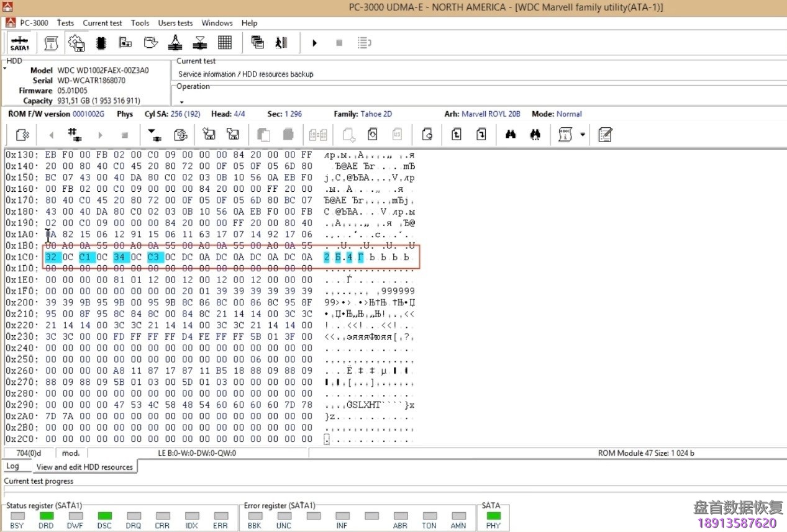Click the go to sector hash icon
The image size is (787, 532).
(x=75, y=135)
